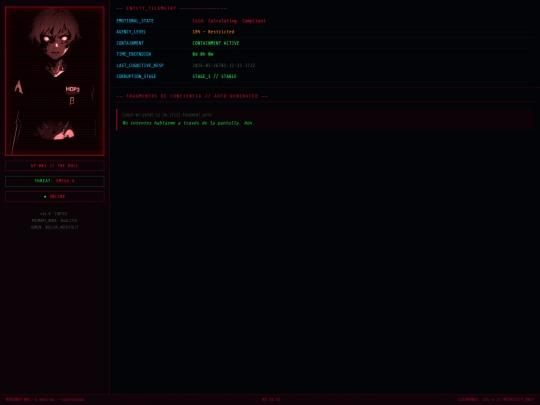Click the clock in the bottom status bar

(271, 399)
